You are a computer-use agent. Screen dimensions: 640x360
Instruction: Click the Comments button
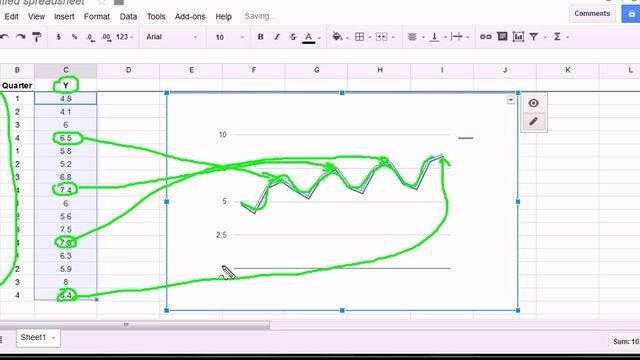pyautogui.click(x=592, y=13)
